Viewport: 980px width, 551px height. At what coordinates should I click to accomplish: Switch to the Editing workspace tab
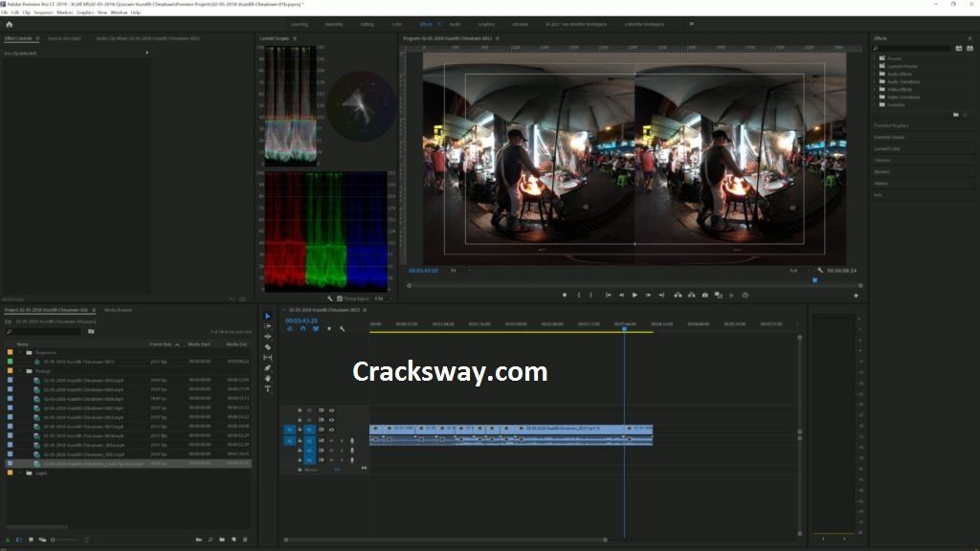click(367, 24)
